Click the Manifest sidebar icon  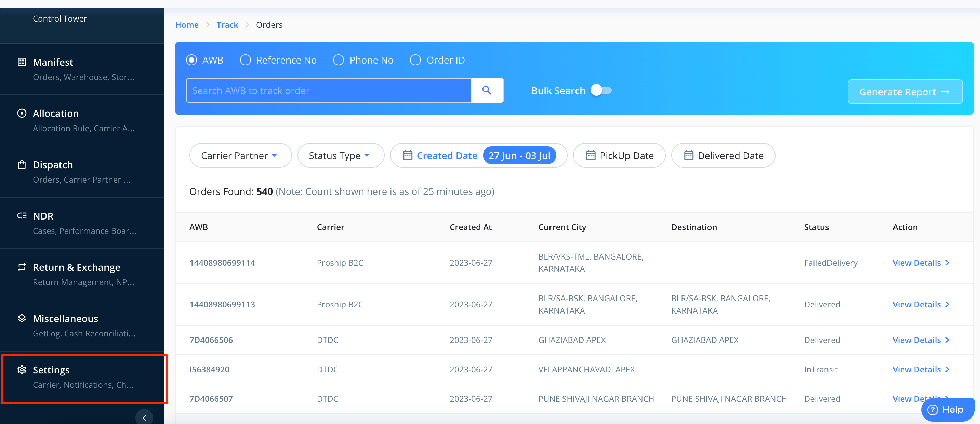pos(22,62)
